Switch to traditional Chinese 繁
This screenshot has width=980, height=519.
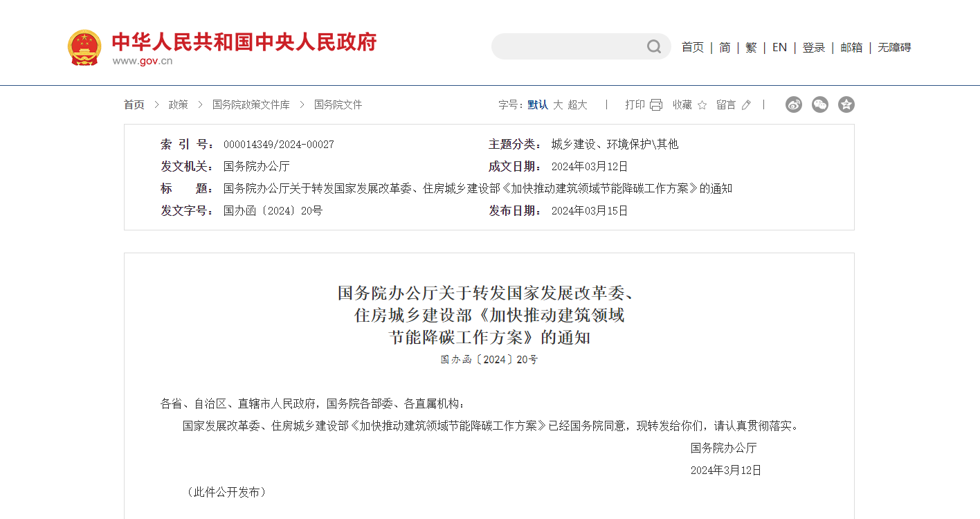click(751, 47)
